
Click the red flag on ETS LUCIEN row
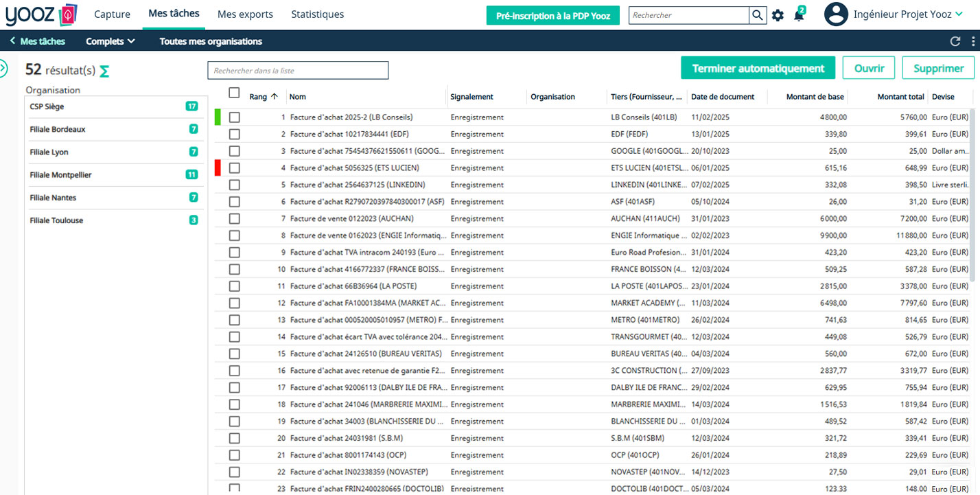pyautogui.click(x=218, y=168)
